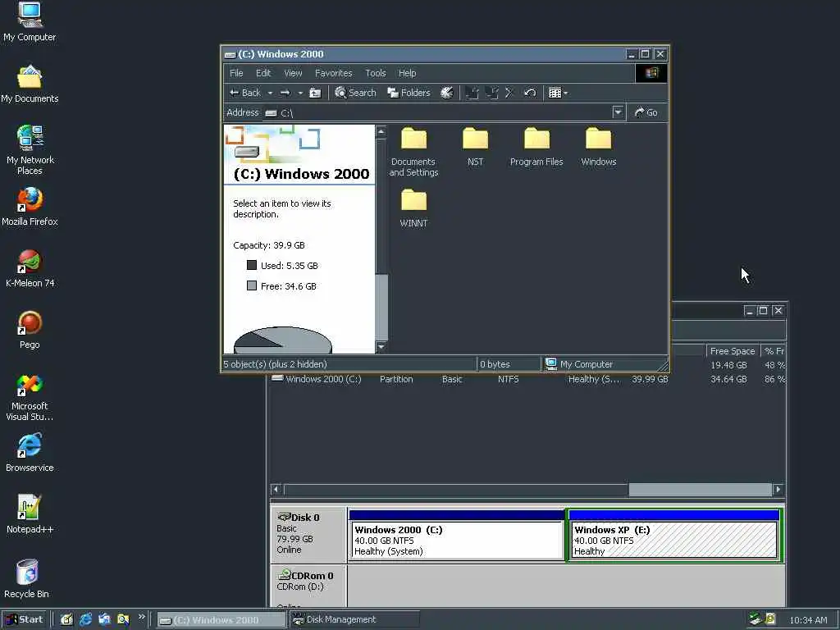
Task: Select the Windows folder
Action: coord(598,147)
